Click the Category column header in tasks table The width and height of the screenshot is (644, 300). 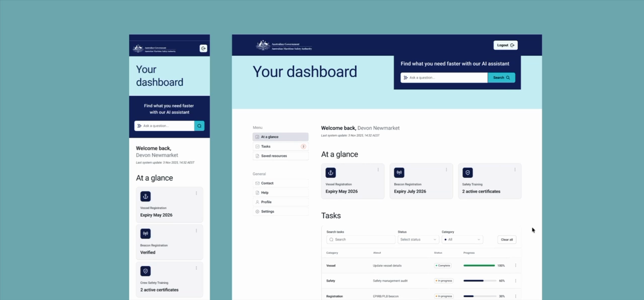coord(332,253)
